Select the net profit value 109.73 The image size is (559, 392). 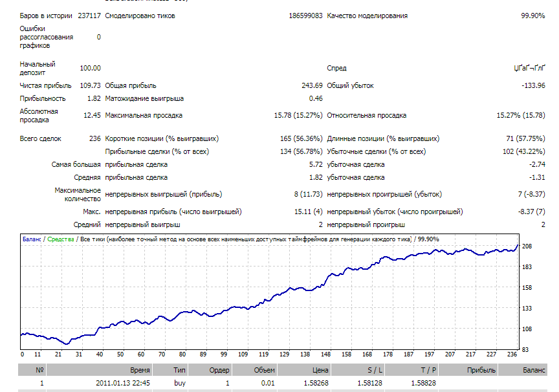click(x=90, y=85)
